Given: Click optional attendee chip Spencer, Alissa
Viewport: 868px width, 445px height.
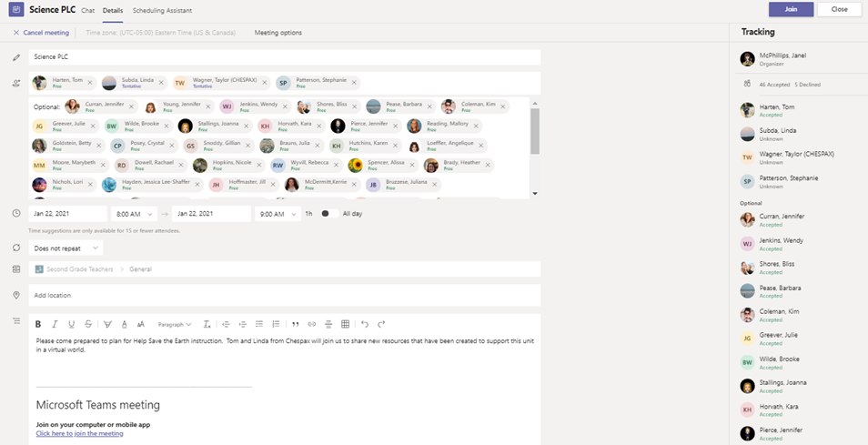Looking at the screenshot, I should coord(382,165).
